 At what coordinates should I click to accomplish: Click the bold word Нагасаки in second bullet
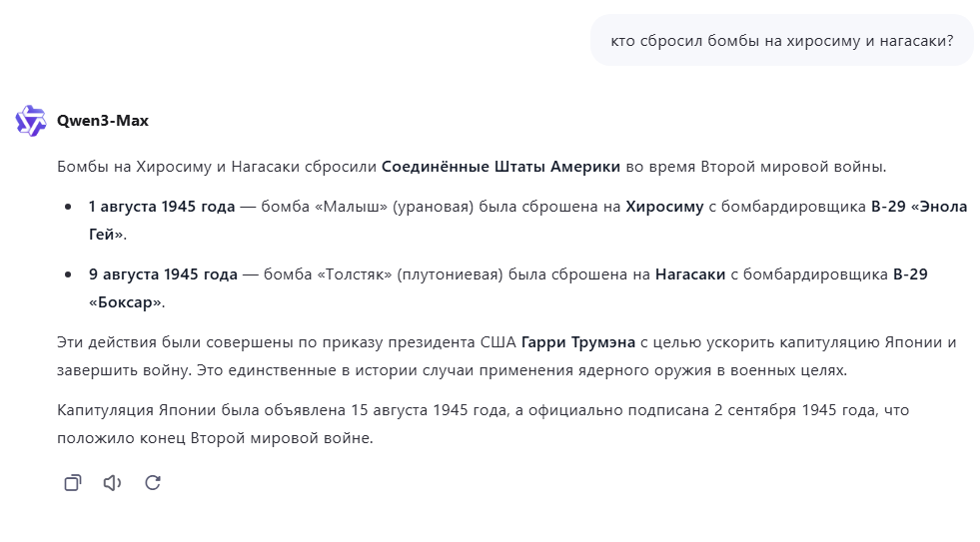tap(690, 273)
